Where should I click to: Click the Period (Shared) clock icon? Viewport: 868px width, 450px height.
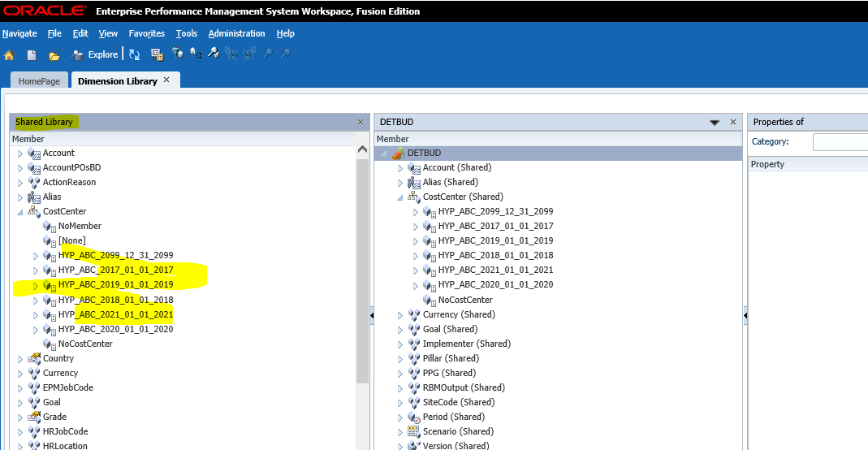point(414,418)
